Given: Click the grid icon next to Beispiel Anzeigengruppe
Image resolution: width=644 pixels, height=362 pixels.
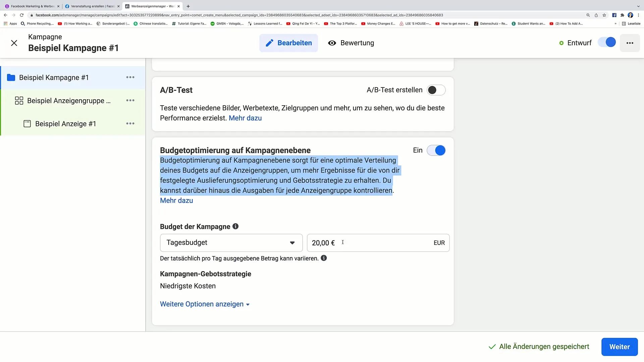Looking at the screenshot, I should tap(18, 101).
